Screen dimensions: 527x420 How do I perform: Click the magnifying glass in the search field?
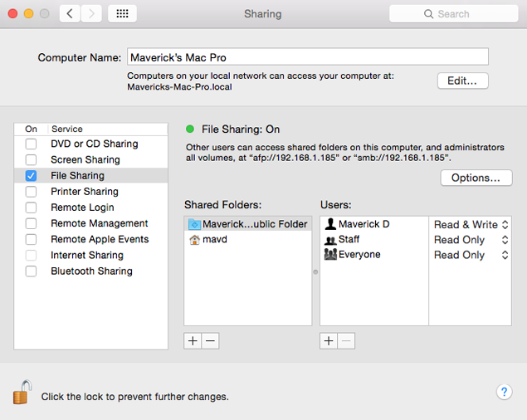[428, 14]
